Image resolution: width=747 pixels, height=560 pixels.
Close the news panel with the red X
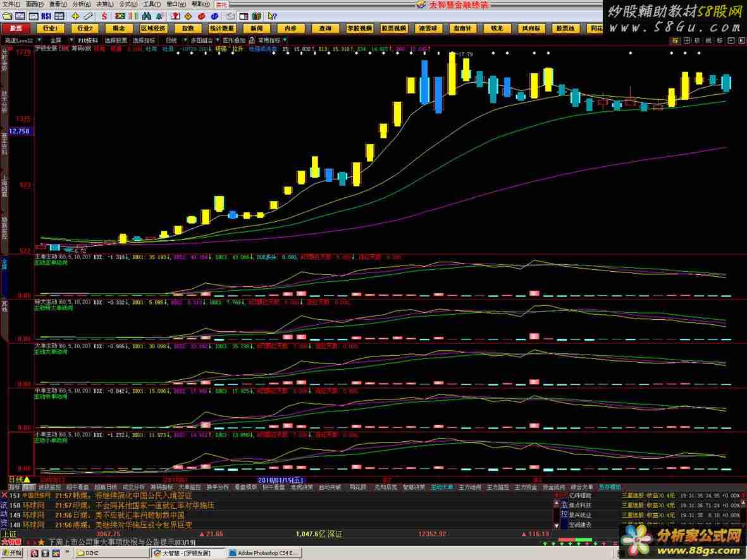[x=4, y=496]
